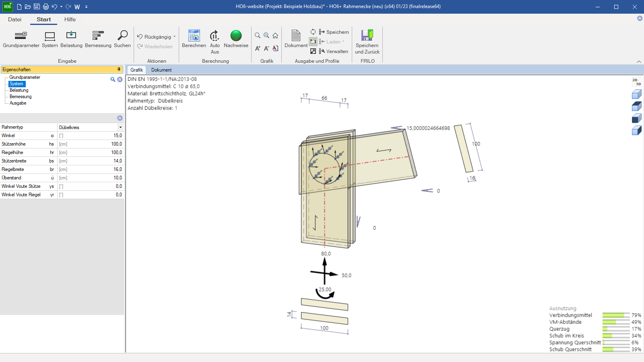Toggle pin on Eigenschaften panel
This screenshot has height=362, width=644.
pyautogui.click(x=119, y=70)
